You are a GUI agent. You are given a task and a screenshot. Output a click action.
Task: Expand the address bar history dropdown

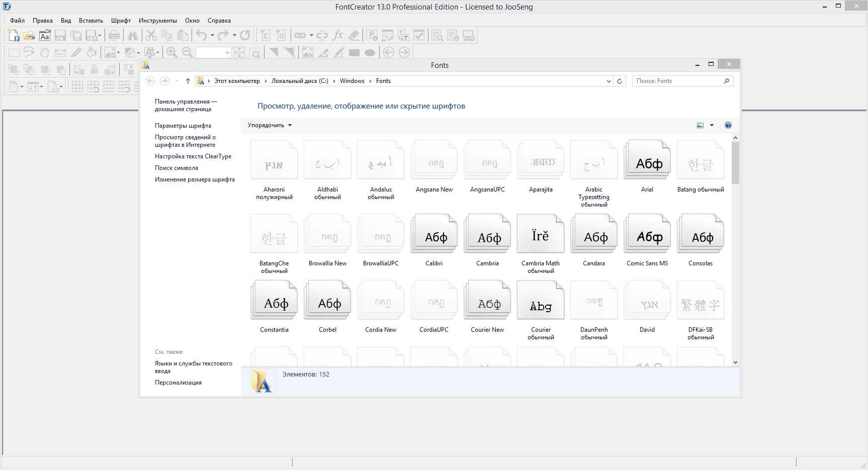[x=609, y=81]
